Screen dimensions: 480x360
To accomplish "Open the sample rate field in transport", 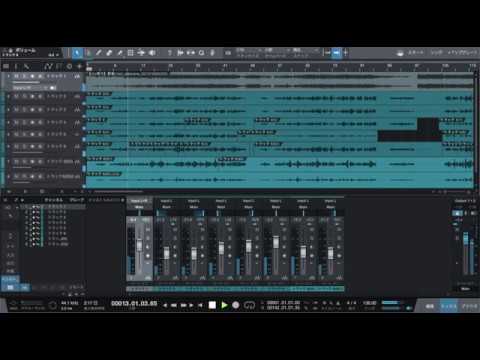I will coord(69,303).
